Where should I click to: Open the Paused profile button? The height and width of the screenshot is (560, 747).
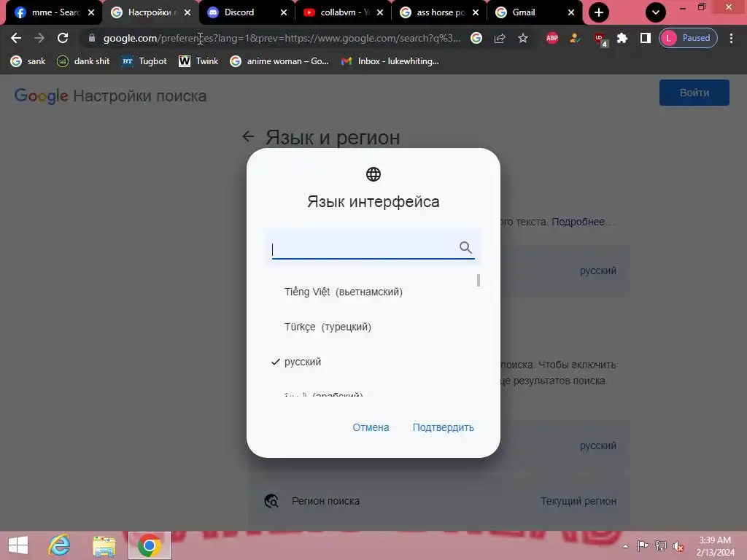coord(688,38)
